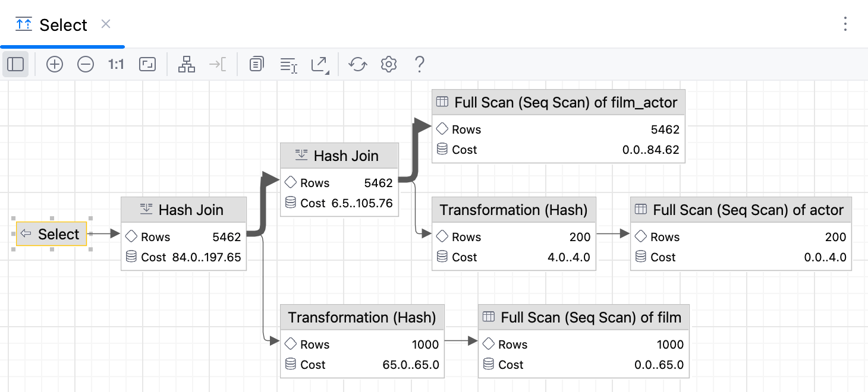
Task: Apply the hierarchic layout icon
Action: (187, 64)
